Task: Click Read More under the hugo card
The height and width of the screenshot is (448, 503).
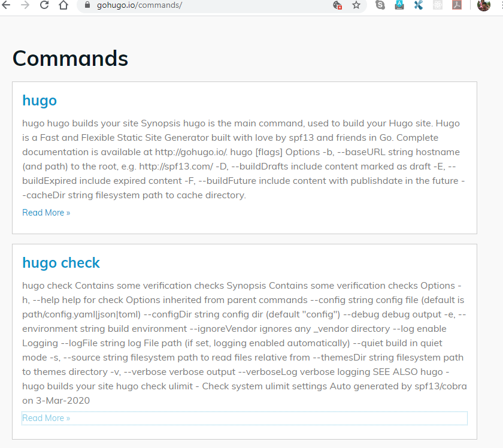Action: (46, 212)
